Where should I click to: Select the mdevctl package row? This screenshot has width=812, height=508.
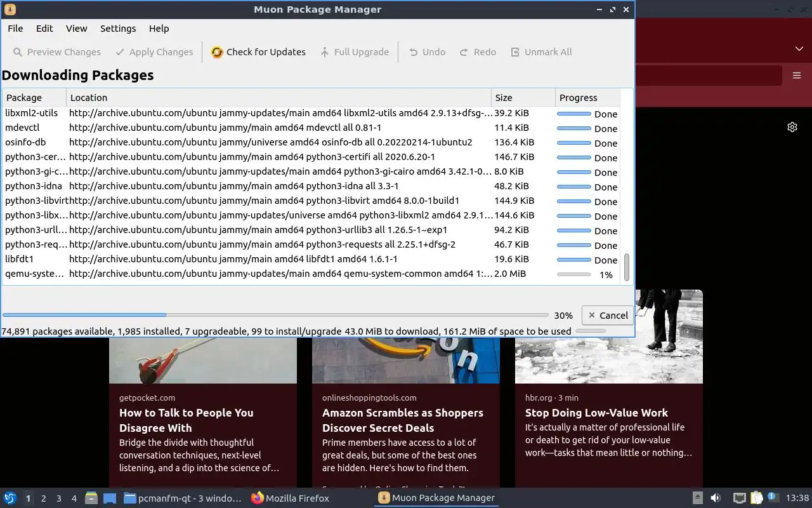310,128
